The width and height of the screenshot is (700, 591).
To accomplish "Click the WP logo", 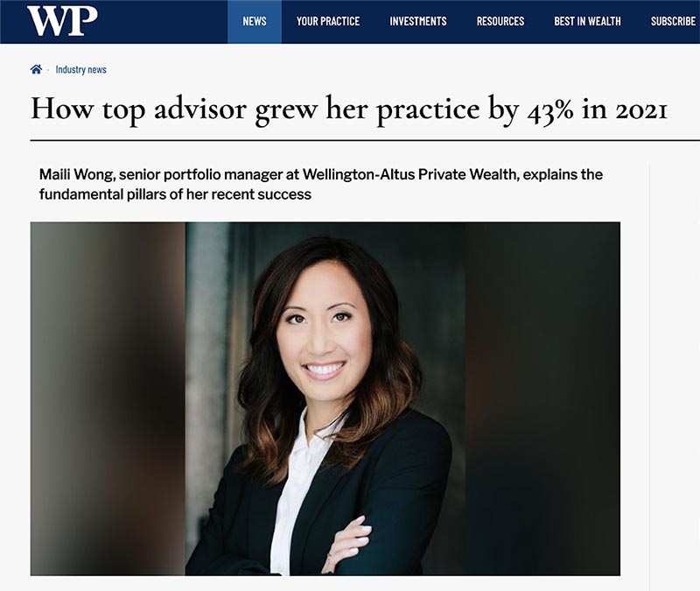I will 61,20.
